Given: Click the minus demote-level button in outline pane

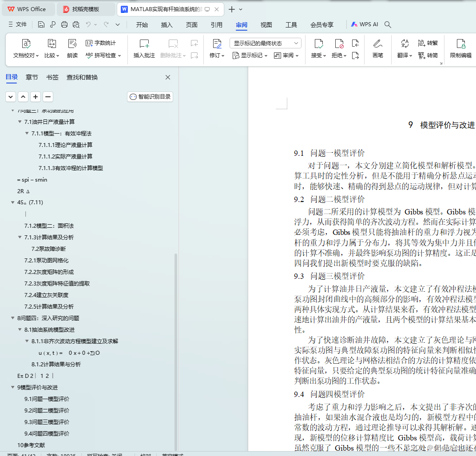Looking at the screenshot, I should click(48, 97).
